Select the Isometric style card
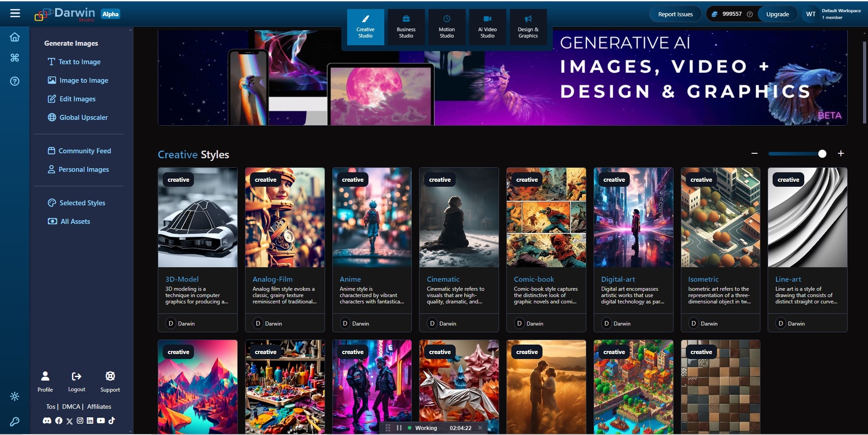Viewport: 868px width, 435px height. click(x=721, y=250)
